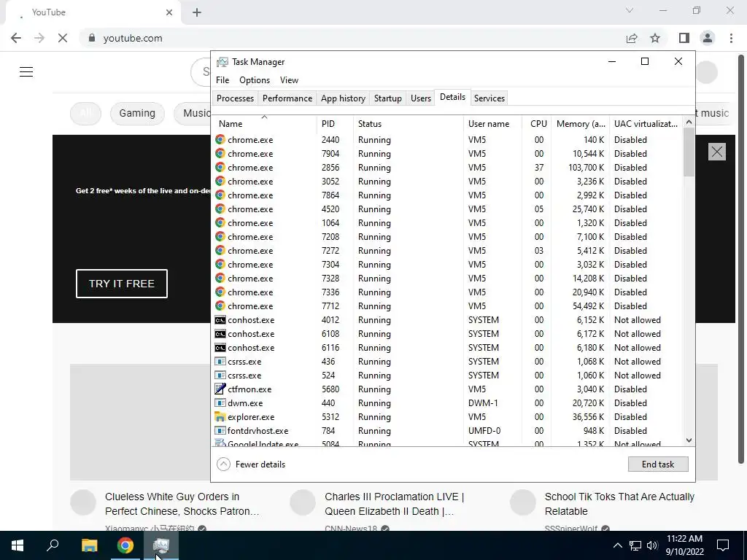Click the Chrome tab search chevron
Viewport: 747px width, 560px height.
tap(630, 10)
